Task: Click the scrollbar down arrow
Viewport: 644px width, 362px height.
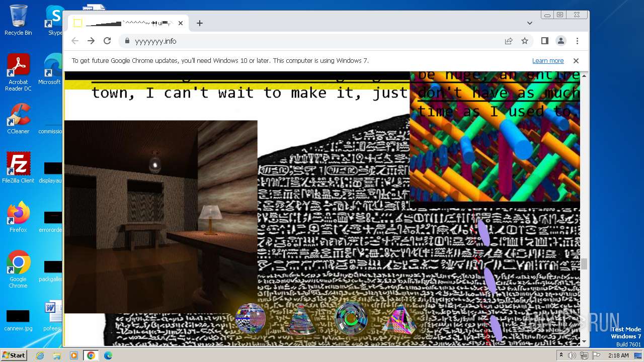Action: coord(584,342)
